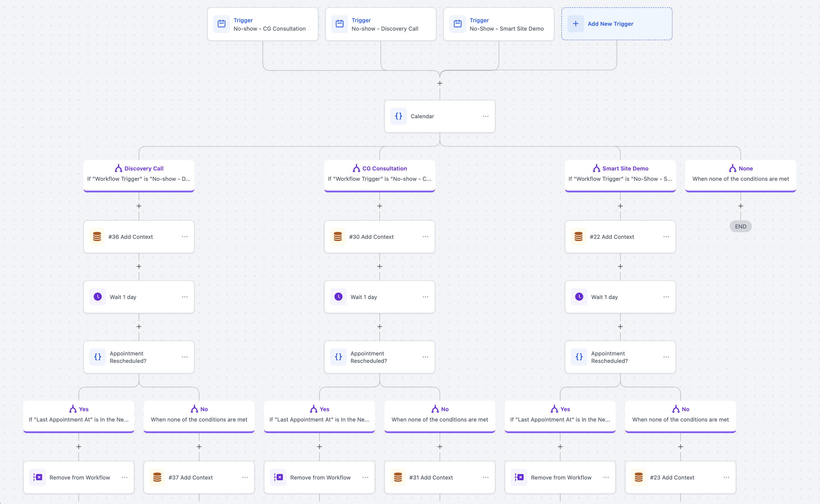Click the END marker under the None branch

pyautogui.click(x=740, y=226)
